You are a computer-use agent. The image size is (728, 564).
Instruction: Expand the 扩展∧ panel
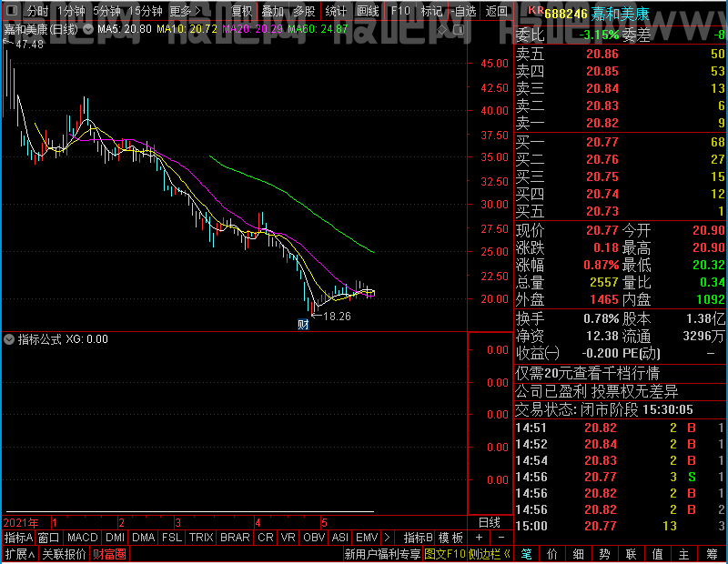click(x=20, y=554)
